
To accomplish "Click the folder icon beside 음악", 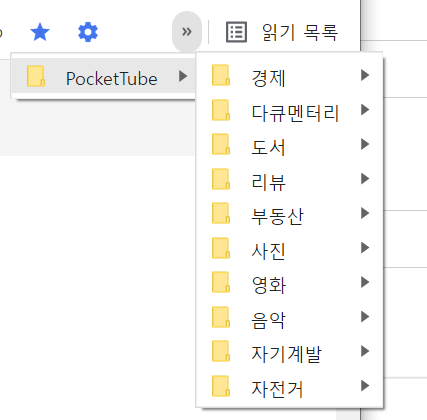I will pos(221,317).
